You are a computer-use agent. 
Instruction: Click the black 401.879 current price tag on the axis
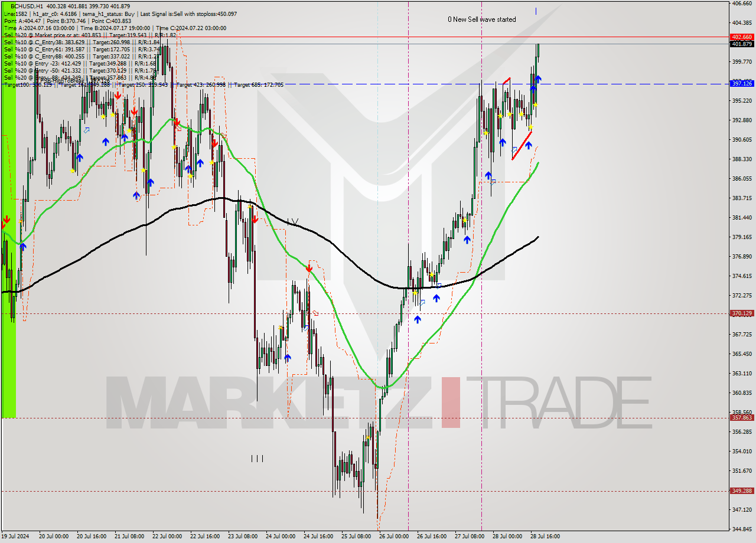click(742, 44)
